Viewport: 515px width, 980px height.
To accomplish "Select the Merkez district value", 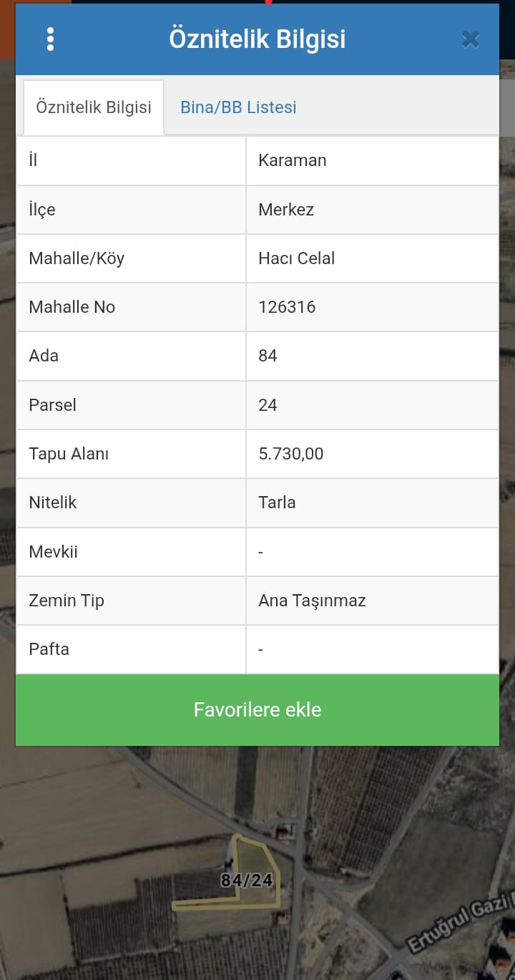I will (286, 210).
